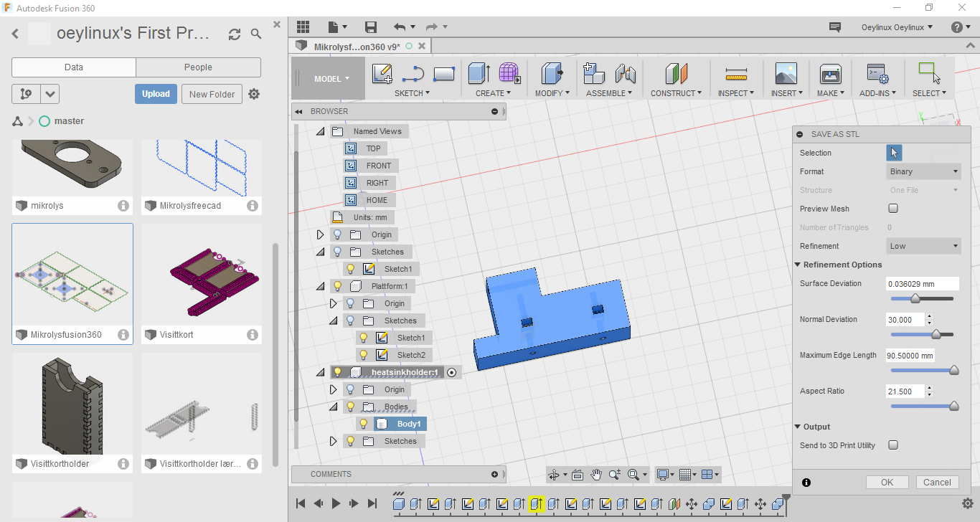Click the Save file icon
The image size is (980, 522).
(x=371, y=27)
